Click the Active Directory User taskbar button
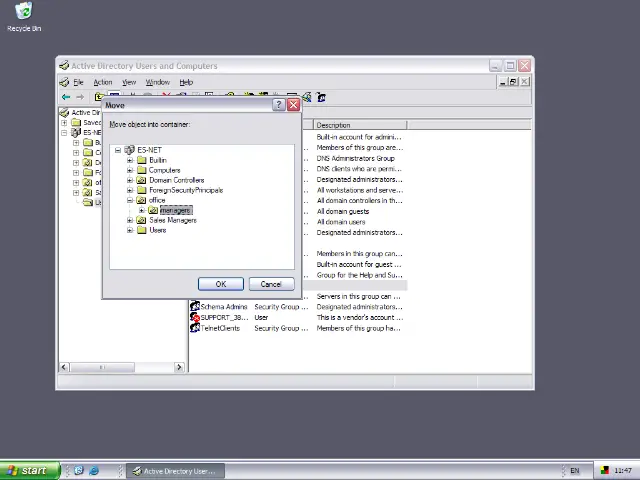 [176, 471]
